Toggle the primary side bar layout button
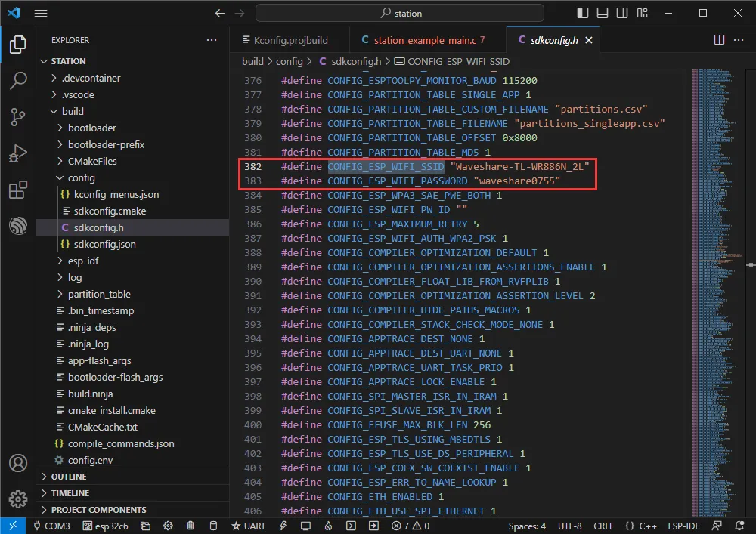Viewport: 756px width, 534px height. [x=582, y=13]
